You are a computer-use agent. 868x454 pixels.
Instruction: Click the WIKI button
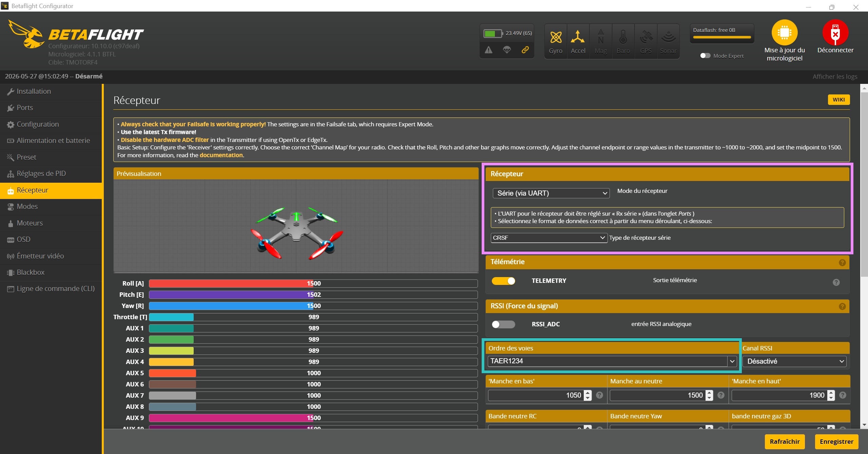click(x=839, y=99)
